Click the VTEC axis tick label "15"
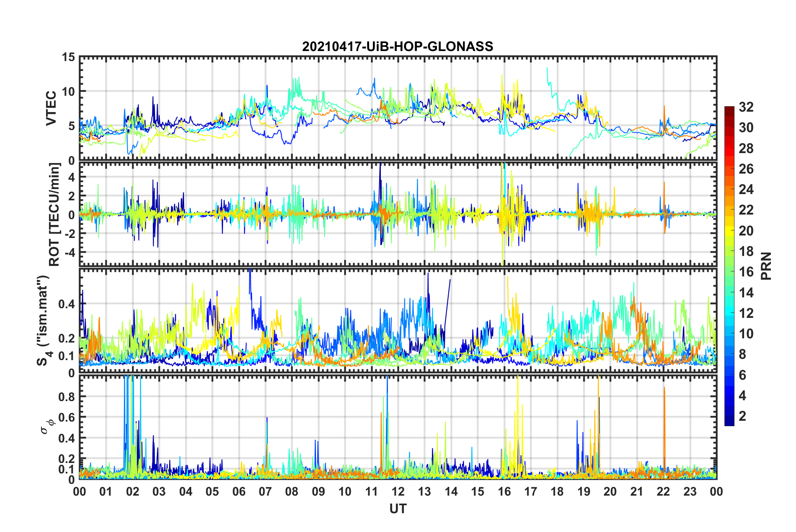Image resolution: width=796 pixels, height=532 pixels. coord(68,57)
